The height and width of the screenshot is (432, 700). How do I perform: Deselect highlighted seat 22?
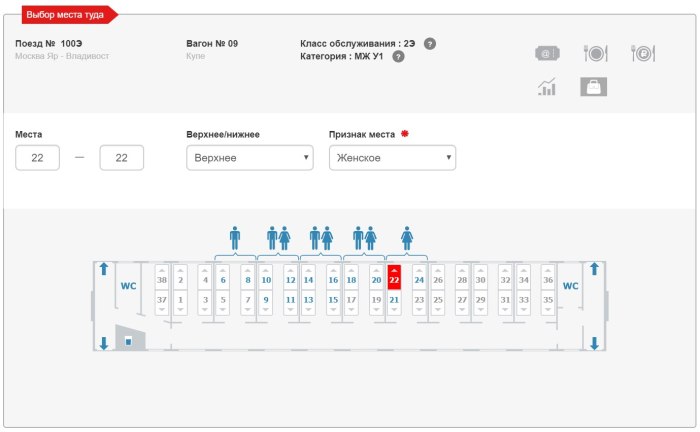point(394,277)
